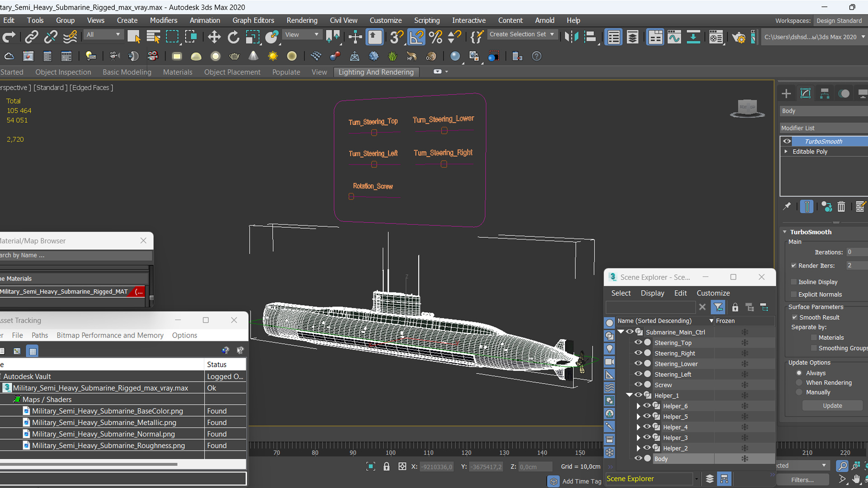Expand Helper_6 in Scene Explorer
This screenshot has width=868, height=488.
pyautogui.click(x=638, y=406)
